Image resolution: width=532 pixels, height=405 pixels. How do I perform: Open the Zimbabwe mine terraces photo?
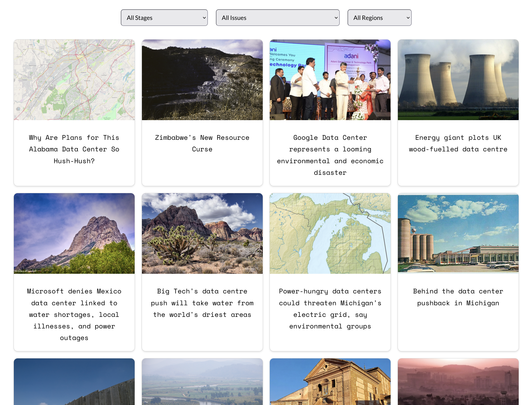(x=202, y=80)
